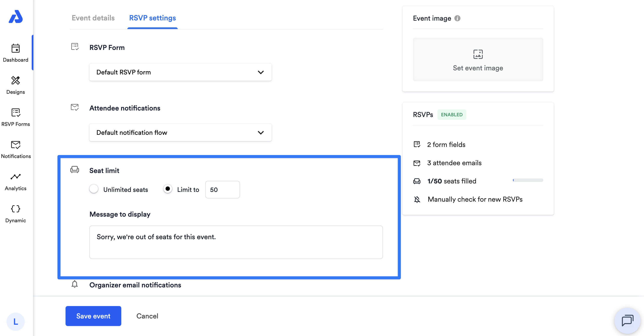644x336 pixels.
Task: Click the RSVP Form heading
Action: (107, 48)
